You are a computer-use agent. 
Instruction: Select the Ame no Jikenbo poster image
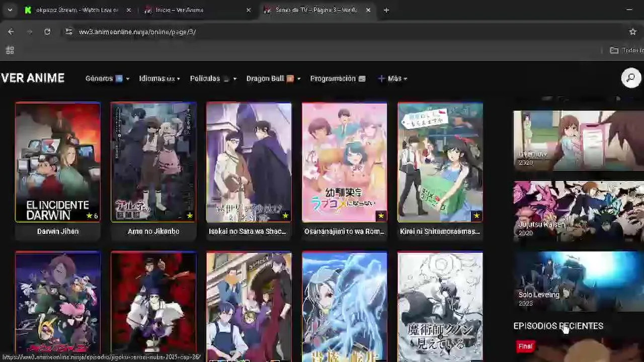pos(153,162)
